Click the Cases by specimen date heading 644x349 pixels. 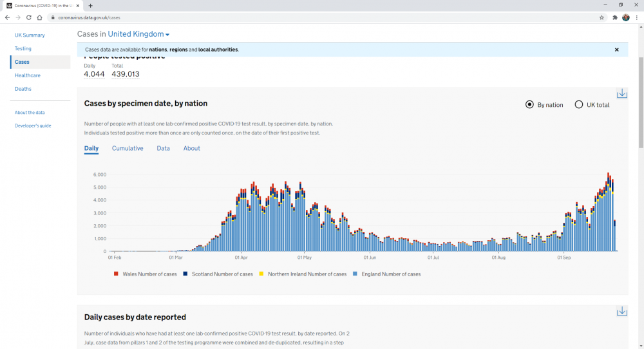click(x=146, y=104)
